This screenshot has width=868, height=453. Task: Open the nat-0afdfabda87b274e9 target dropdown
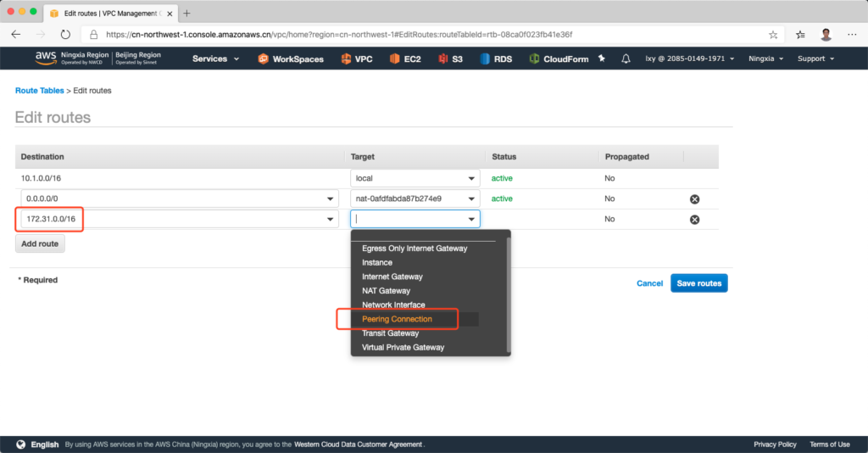[x=415, y=199]
